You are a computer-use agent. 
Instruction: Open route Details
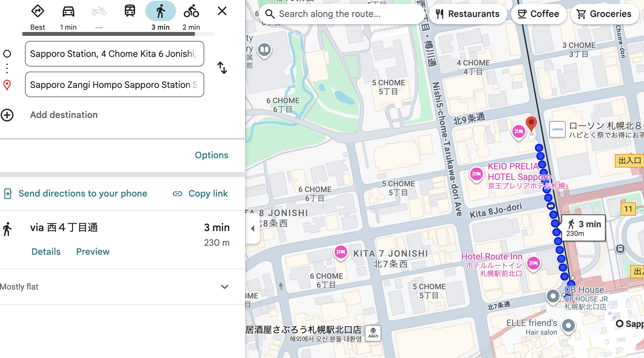click(46, 252)
